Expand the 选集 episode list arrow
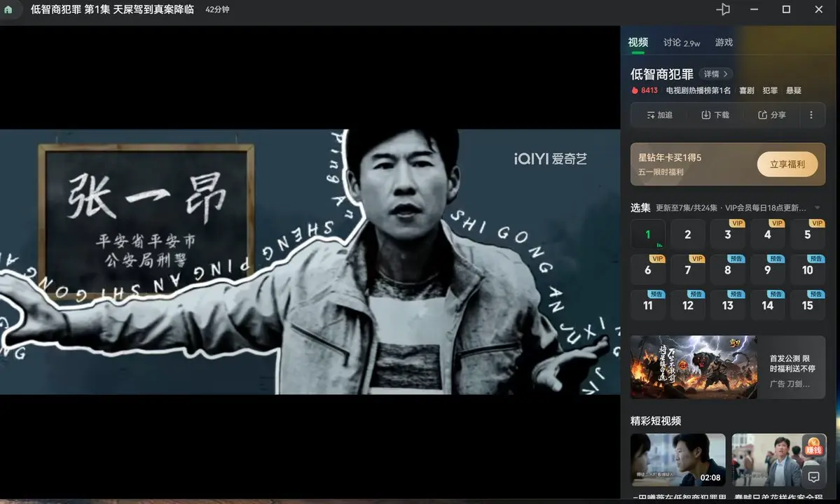This screenshot has width=840, height=504. click(x=818, y=208)
